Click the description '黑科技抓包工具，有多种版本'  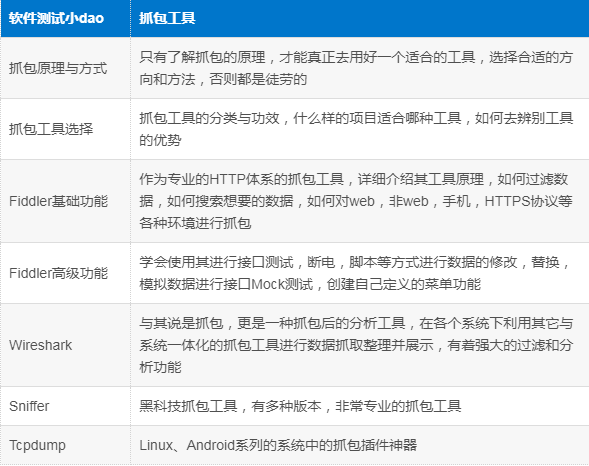[300, 406]
